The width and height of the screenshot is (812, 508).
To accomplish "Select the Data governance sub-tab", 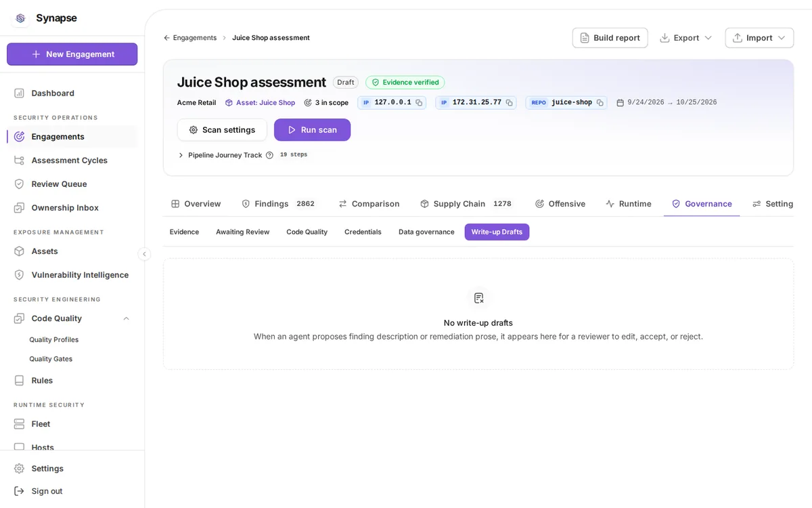I will 426,232.
